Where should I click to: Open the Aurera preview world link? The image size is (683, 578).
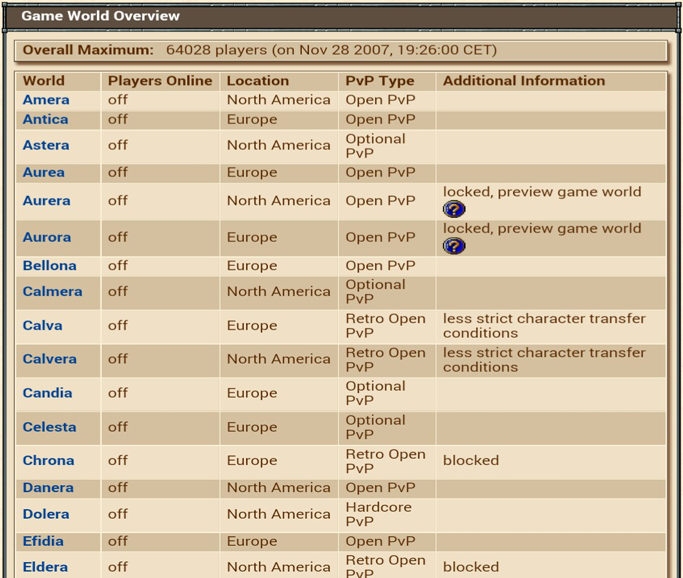click(47, 200)
